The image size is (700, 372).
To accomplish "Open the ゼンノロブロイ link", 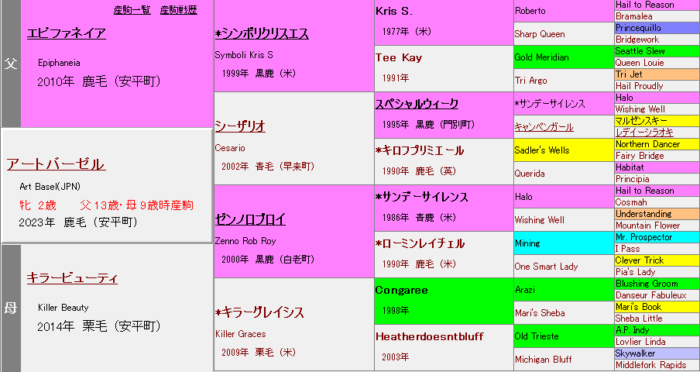I will [x=250, y=220].
